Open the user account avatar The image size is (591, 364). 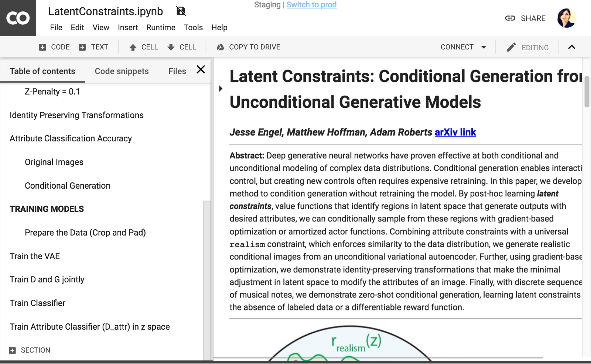tap(566, 18)
